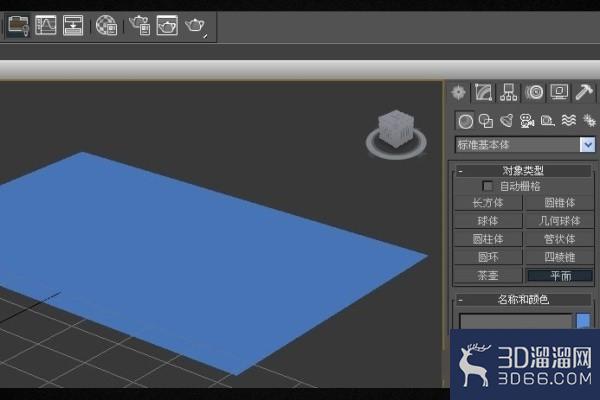The width and height of the screenshot is (600, 400).
Task: Click the 四棱锥 button
Action: tap(559, 257)
